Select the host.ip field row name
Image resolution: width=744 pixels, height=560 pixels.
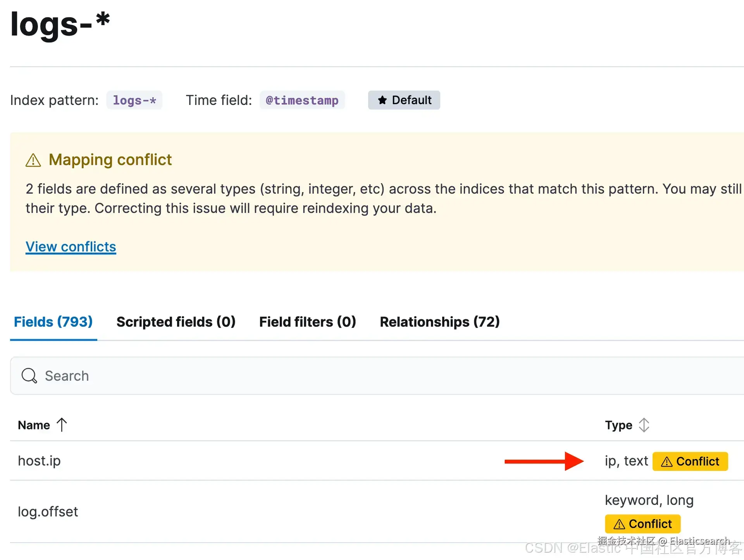pos(39,461)
